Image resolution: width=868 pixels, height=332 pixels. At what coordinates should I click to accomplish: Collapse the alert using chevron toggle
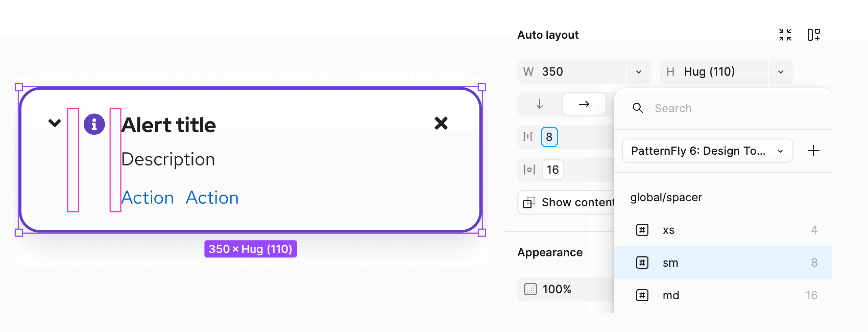pyautogui.click(x=55, y=123)
